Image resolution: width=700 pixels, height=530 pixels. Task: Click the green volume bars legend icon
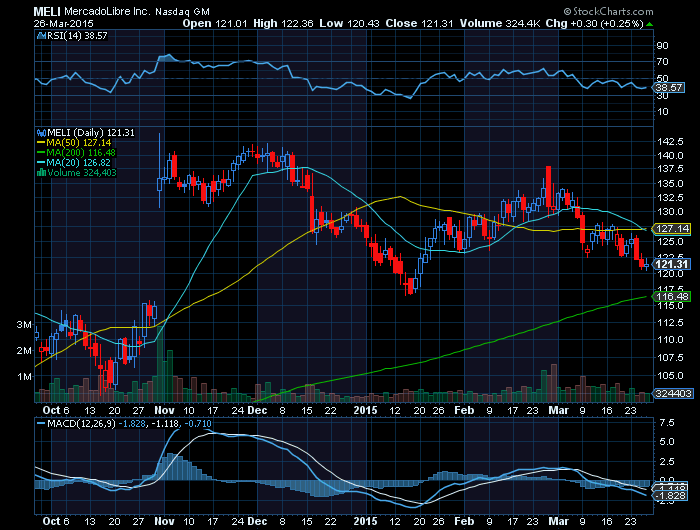[x=41, y=172]
